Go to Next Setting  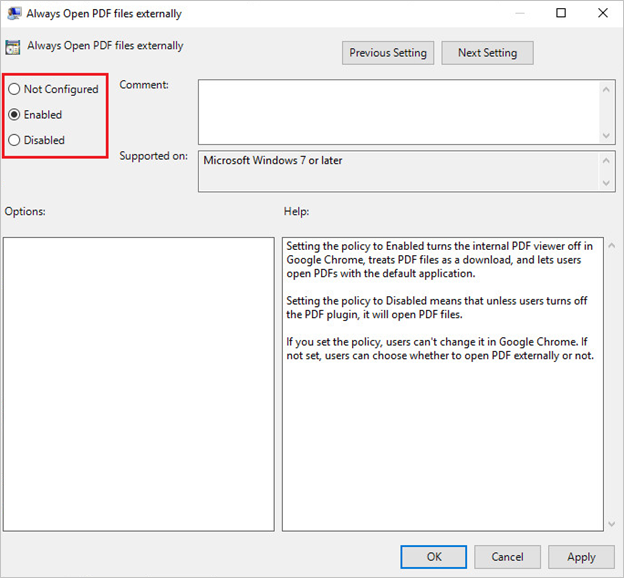[x=487, y=53]
